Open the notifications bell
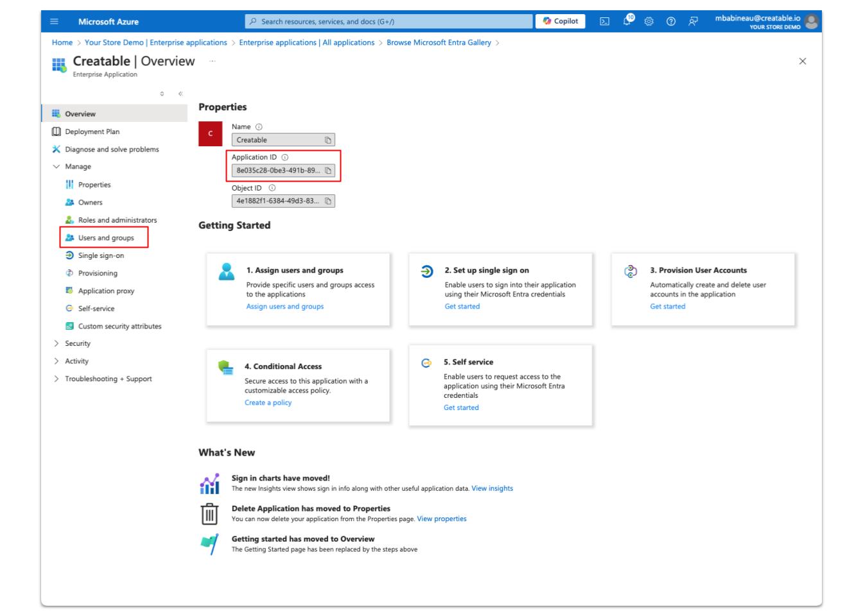 [627, 21]
